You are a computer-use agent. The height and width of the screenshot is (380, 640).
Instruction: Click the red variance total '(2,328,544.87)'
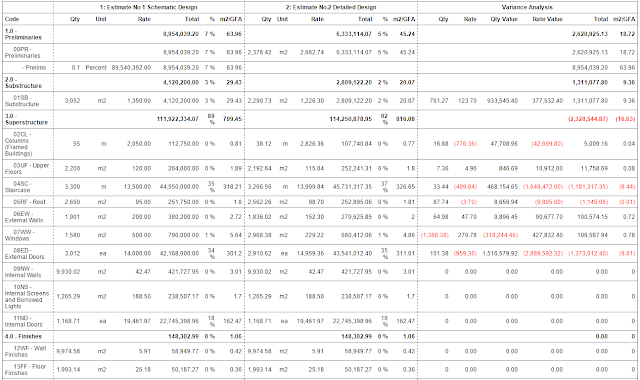tap(588, 119)
